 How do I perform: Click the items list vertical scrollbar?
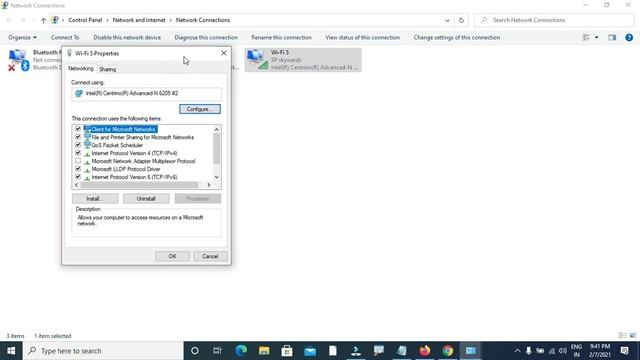point(216,149)
